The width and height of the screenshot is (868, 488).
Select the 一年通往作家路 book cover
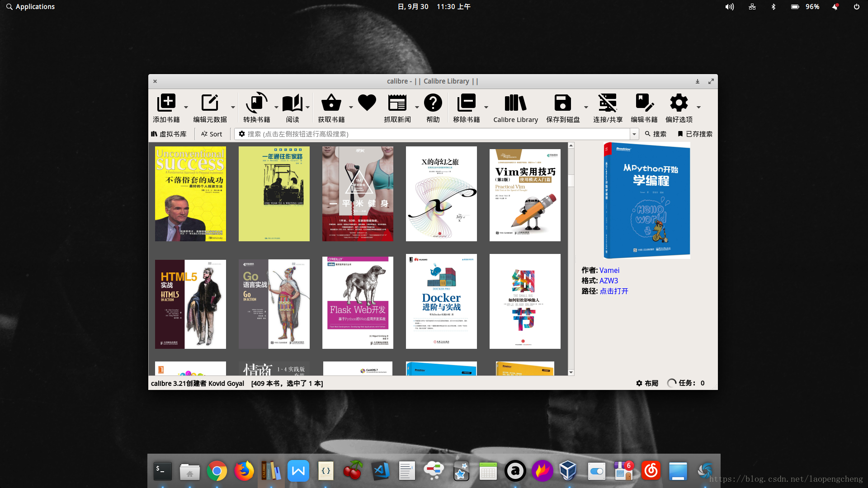[x=274, y=194]
